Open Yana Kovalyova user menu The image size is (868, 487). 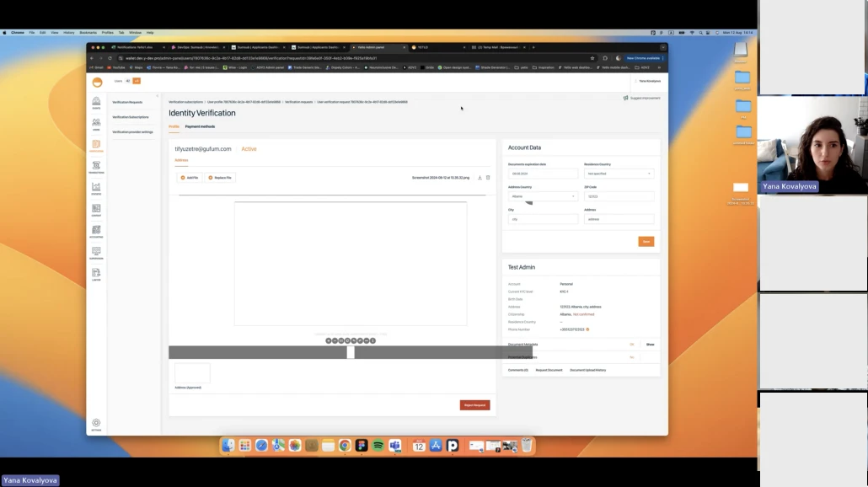[x=648, y=82]
